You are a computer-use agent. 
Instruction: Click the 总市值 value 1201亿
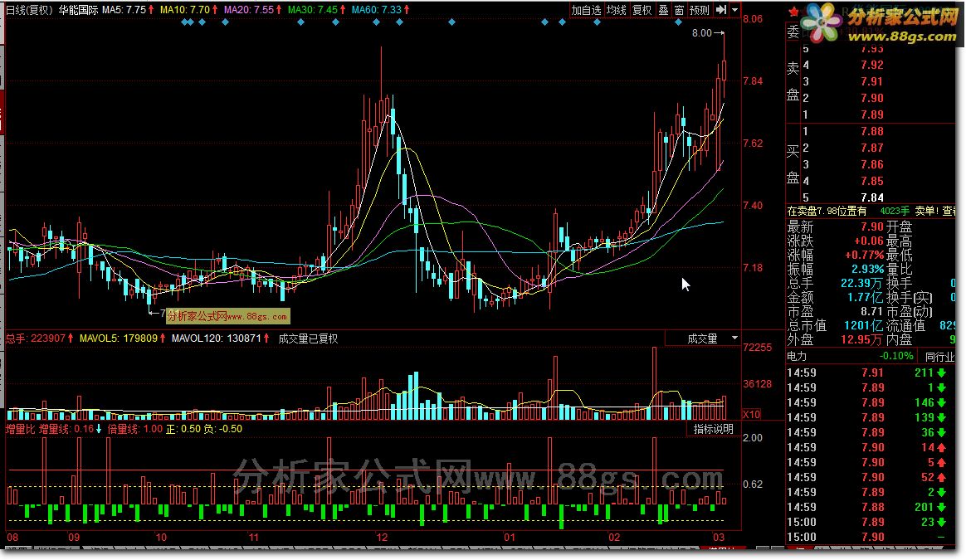(864, 325)
